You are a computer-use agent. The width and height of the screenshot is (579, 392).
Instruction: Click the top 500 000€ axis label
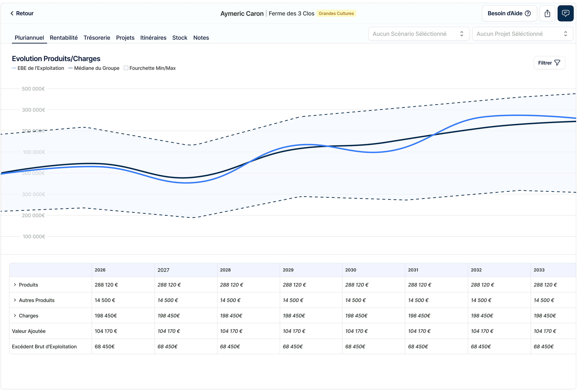(x=33, y=89)
